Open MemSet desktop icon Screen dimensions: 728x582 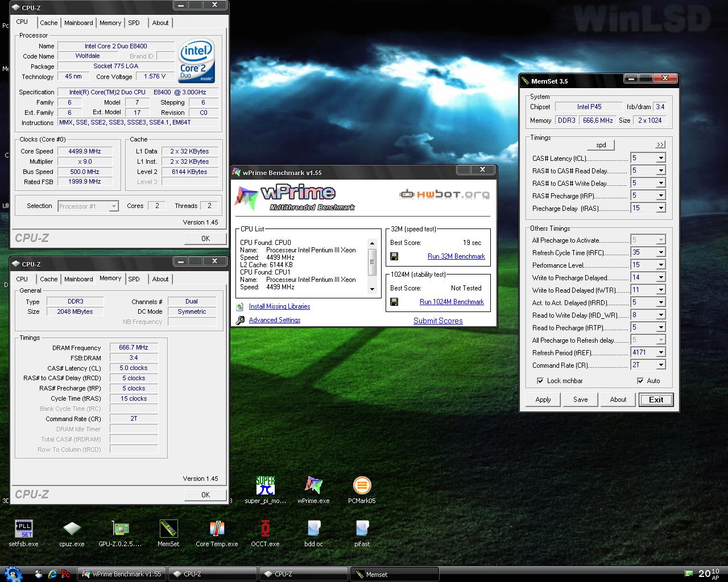click(x=168, y=529)
